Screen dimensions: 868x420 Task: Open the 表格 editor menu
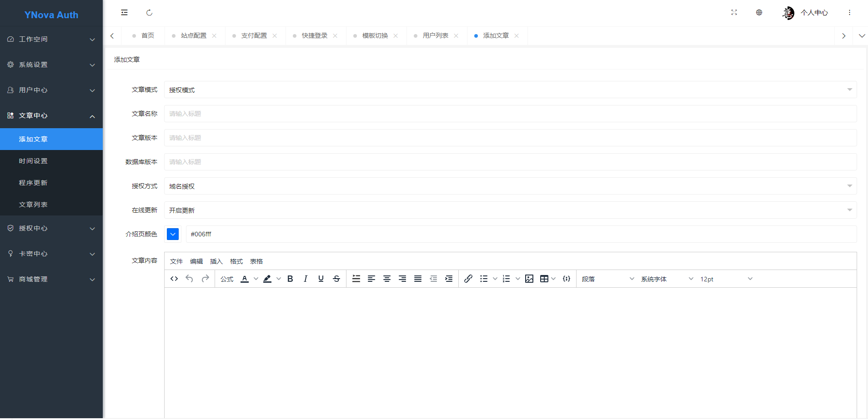[256, 261]
